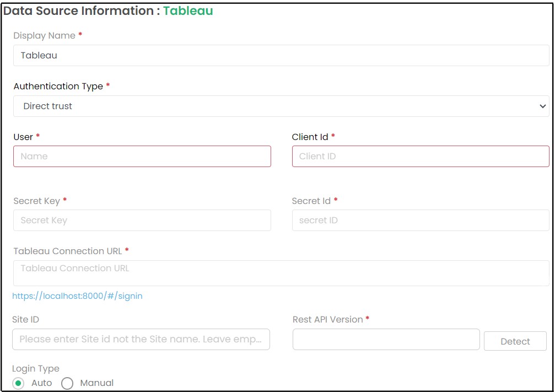Screen dimensions: 555x392
Task: Click the Authentication Type label
Action: [x=58, y=87]
